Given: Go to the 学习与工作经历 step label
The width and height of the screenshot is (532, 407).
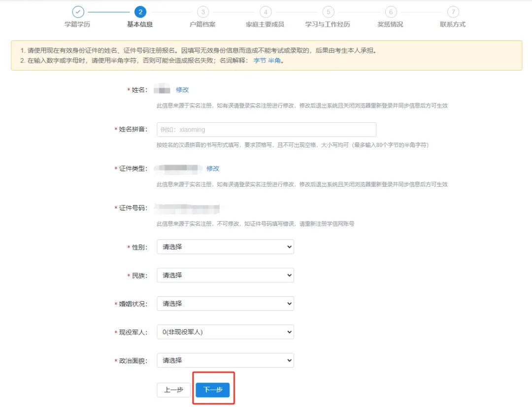Looking at the screenshot, I should [328, 25].
